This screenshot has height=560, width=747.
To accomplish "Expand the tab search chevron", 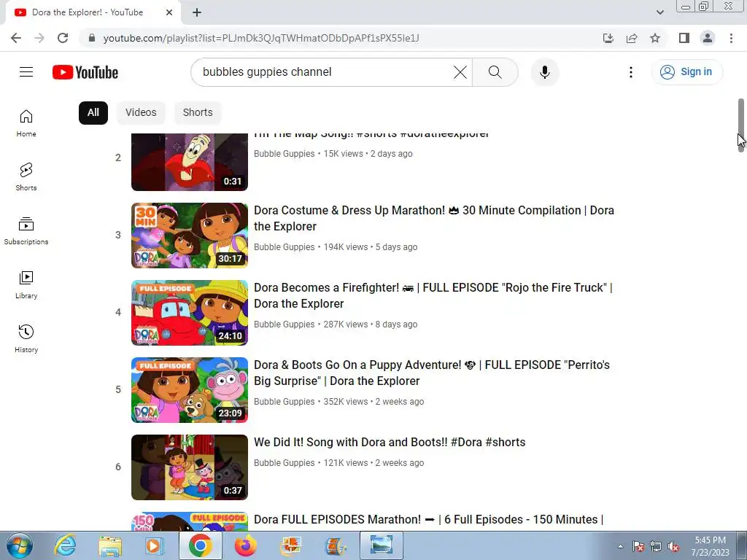I will (x=659, y=12).
